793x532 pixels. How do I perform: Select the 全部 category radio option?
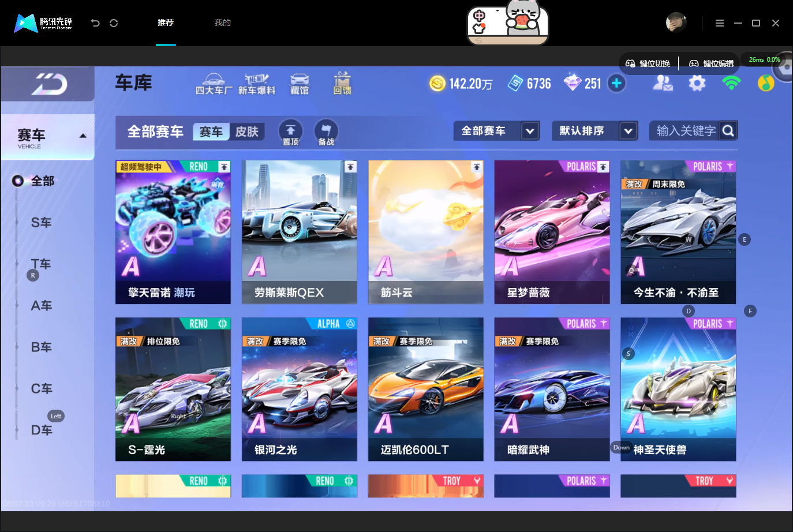pos(18,181)
